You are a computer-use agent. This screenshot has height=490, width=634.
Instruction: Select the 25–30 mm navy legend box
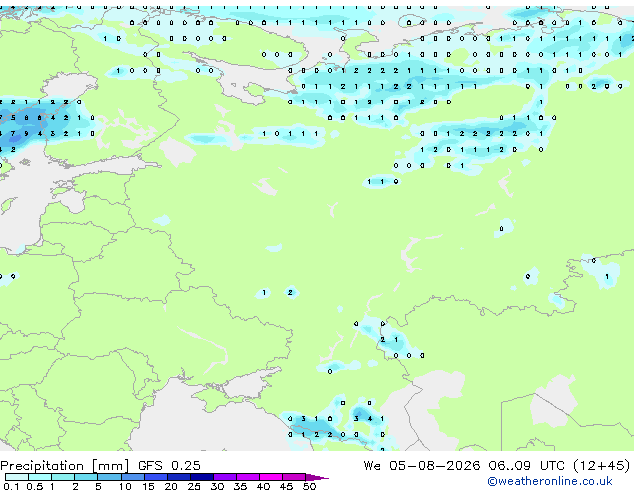(201, 477)
